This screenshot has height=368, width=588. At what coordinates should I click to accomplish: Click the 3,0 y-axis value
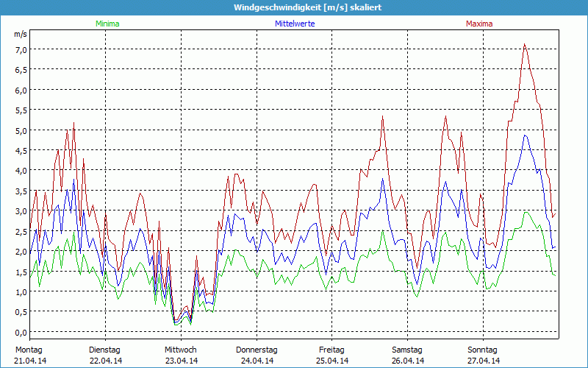click(21, 211)
